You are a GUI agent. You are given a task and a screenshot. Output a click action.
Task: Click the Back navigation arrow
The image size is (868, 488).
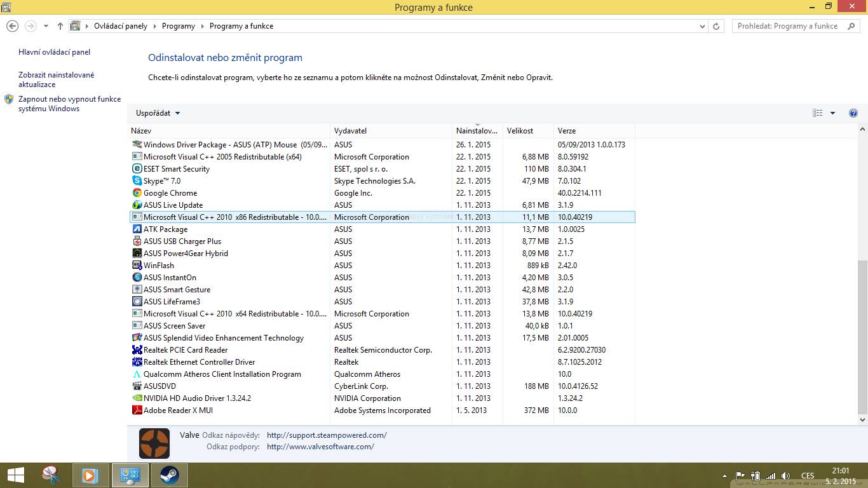[12, 26]
